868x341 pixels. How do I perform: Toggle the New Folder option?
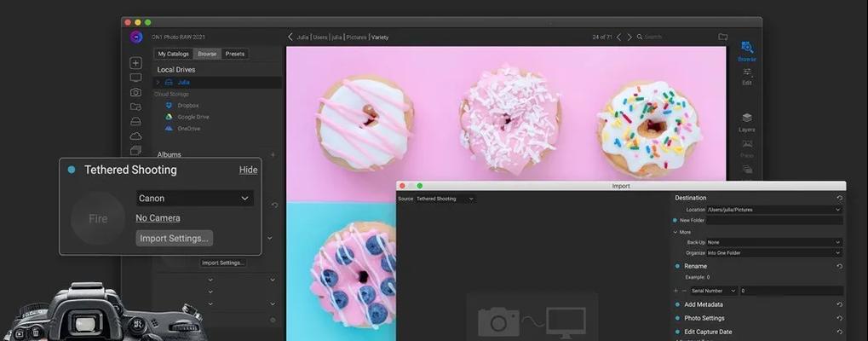pyautogui.click(x=675, y=220)
